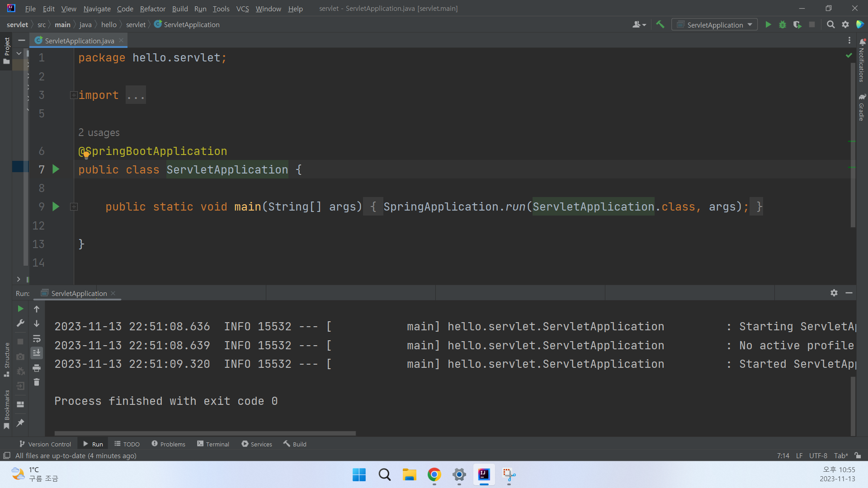868x488 pixels.
Task: Open the Structure tool window
Action: [x=6, y=359]
